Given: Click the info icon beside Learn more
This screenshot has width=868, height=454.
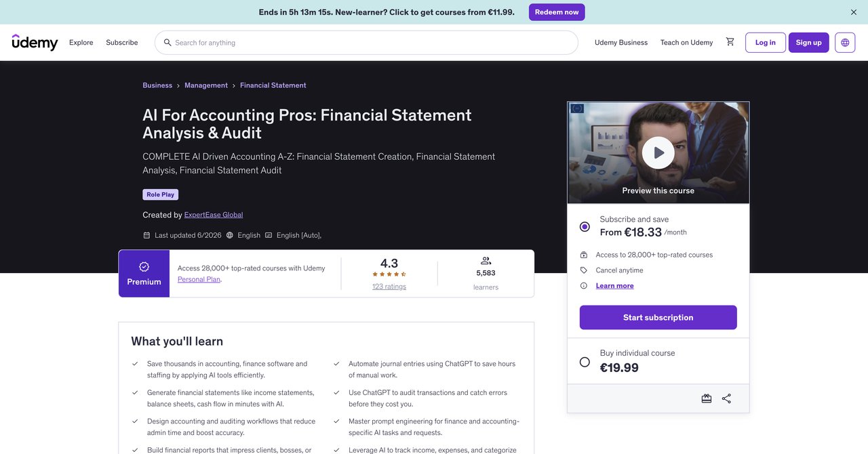Looking at the screenshot, I should click(584, 286).
